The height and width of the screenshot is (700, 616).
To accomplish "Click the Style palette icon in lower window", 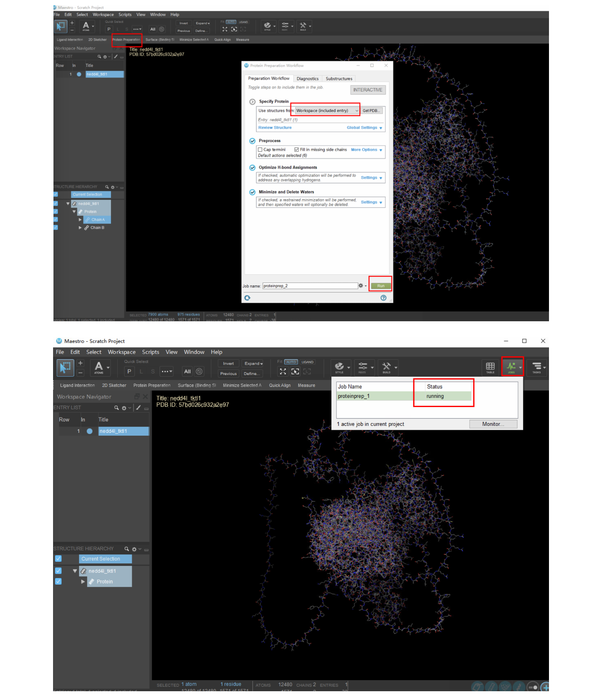I will pyautogui.click(x=339, y=367).
